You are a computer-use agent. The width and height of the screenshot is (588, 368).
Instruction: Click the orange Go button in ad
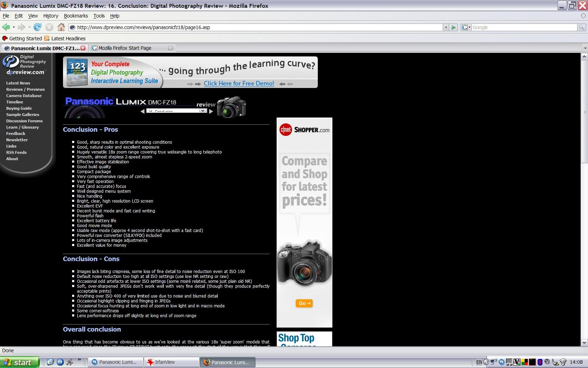[x=304, y=303]
